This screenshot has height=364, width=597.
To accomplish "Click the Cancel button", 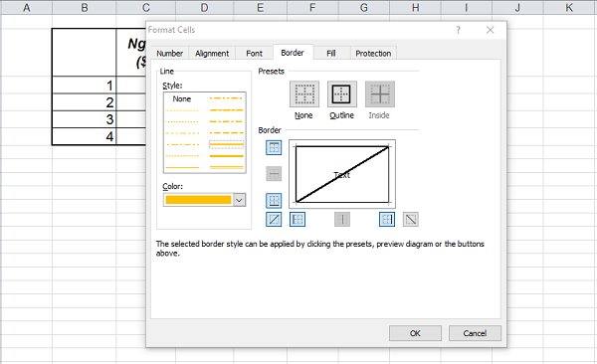I will tap(475, 333).
